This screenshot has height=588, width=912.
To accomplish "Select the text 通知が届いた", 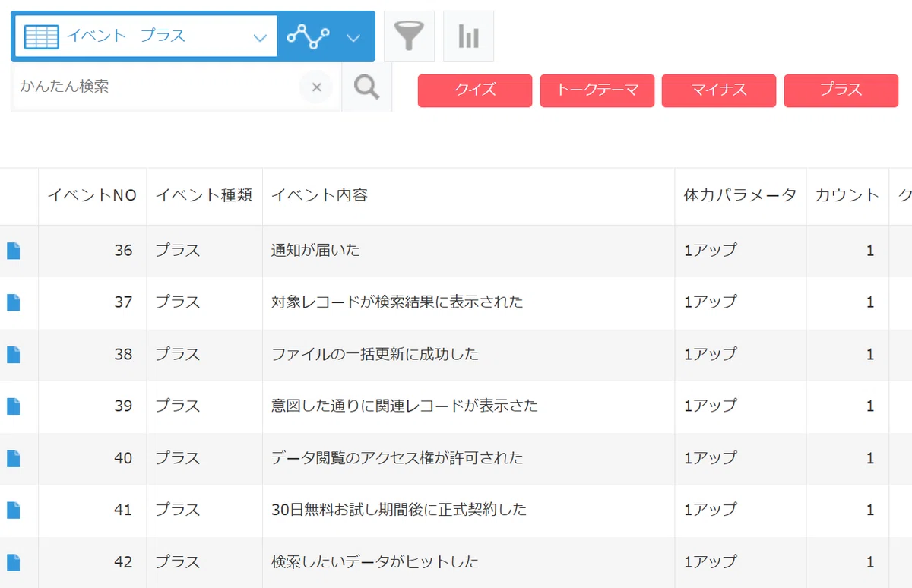I will (x=315, y=250).
